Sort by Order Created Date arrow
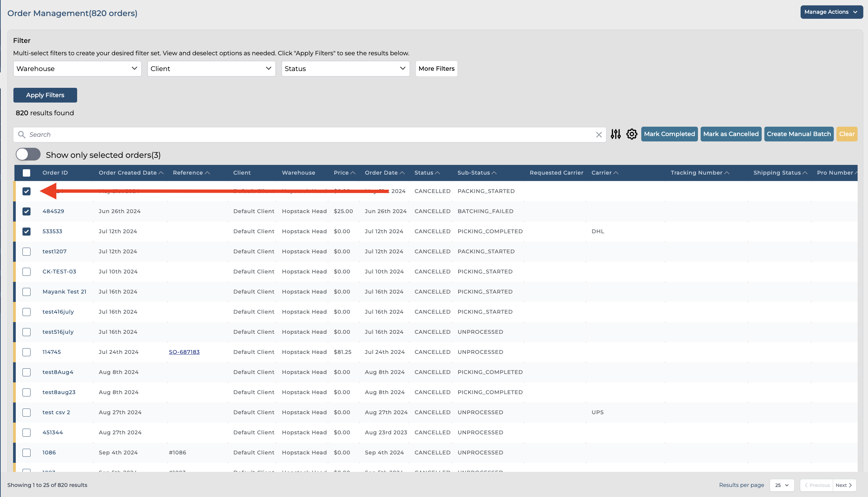Image resolution: width=868 pixels, height=497 pixels. pyautogui.click(x=161, y=173)
